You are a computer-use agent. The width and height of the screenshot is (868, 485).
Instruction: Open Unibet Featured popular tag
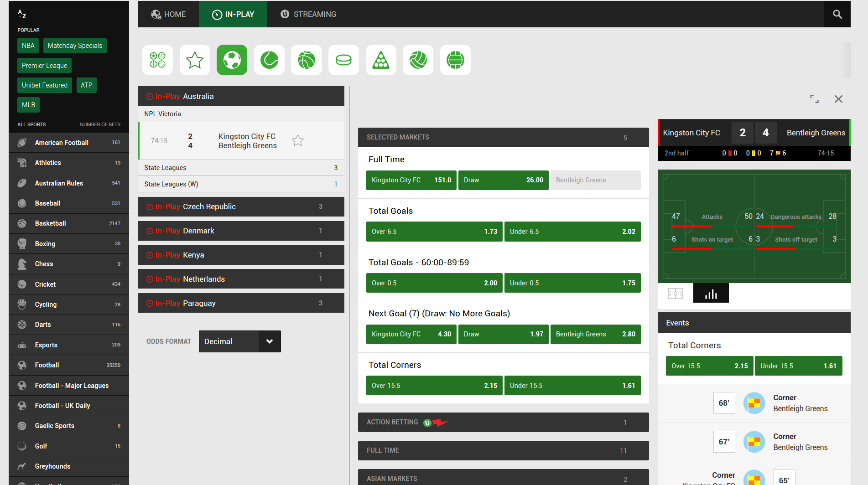tap(45, 85)
